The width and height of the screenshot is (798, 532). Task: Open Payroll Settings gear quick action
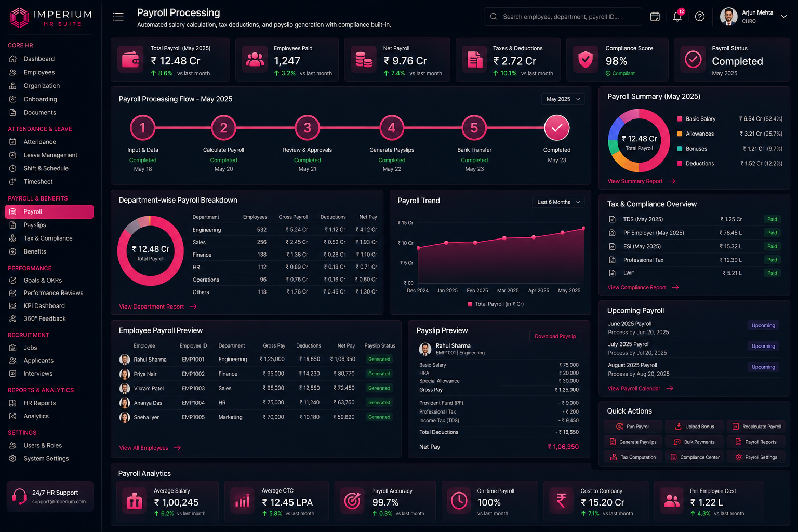coord(756,457)
